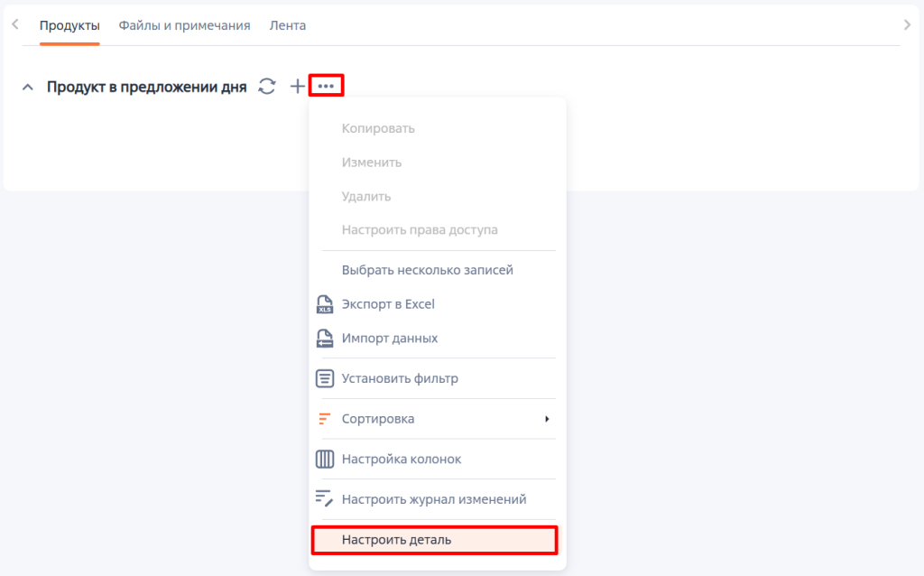
Task: Open the Лента tab
Action: pyautogui.click(x=287, y=26)
